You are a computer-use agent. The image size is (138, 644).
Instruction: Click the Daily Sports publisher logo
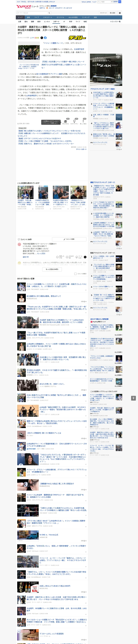(x=77, y=38)
